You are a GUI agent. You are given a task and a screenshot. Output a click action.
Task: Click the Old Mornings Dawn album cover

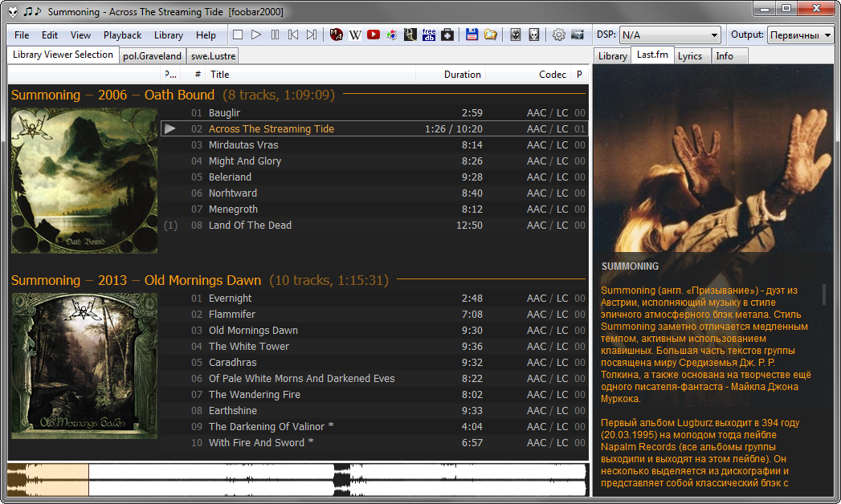click(x=84, y=366)
